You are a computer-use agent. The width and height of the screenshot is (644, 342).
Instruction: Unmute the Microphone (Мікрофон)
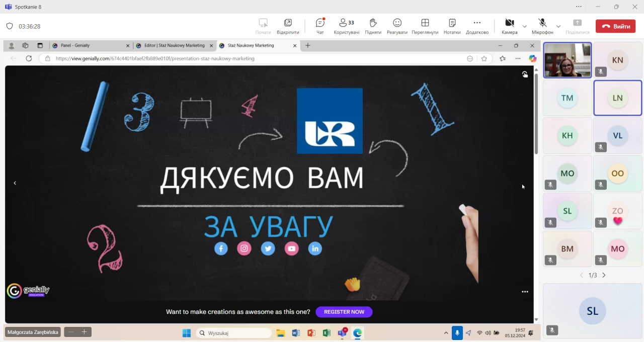[542, 26]
